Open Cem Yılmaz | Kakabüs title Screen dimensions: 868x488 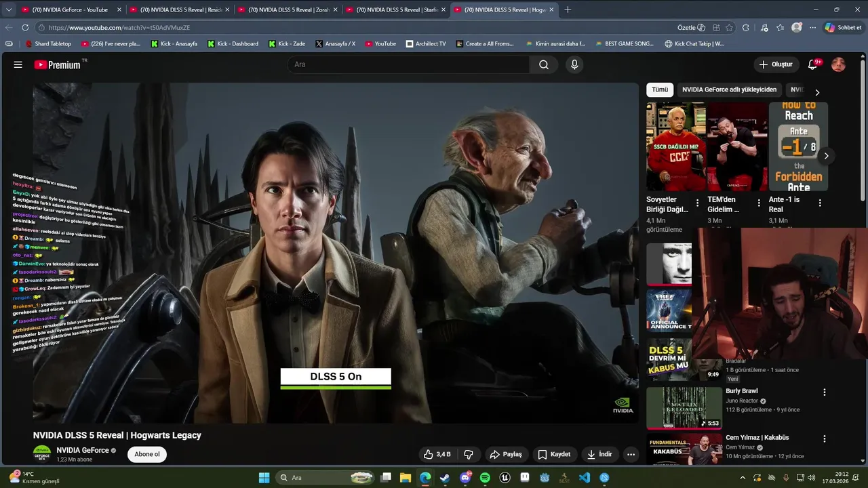(757, 437)
